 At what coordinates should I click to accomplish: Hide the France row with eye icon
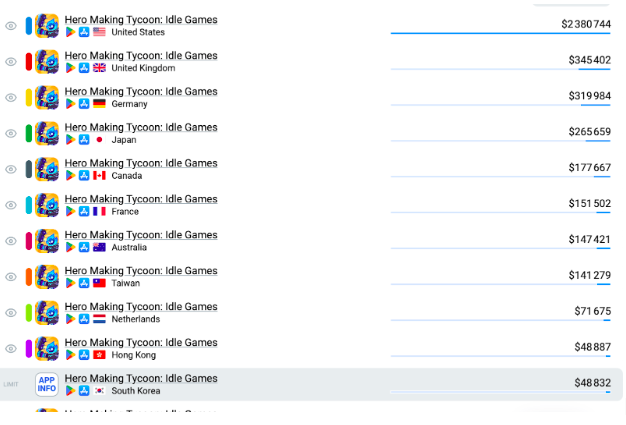coord(11,205)
